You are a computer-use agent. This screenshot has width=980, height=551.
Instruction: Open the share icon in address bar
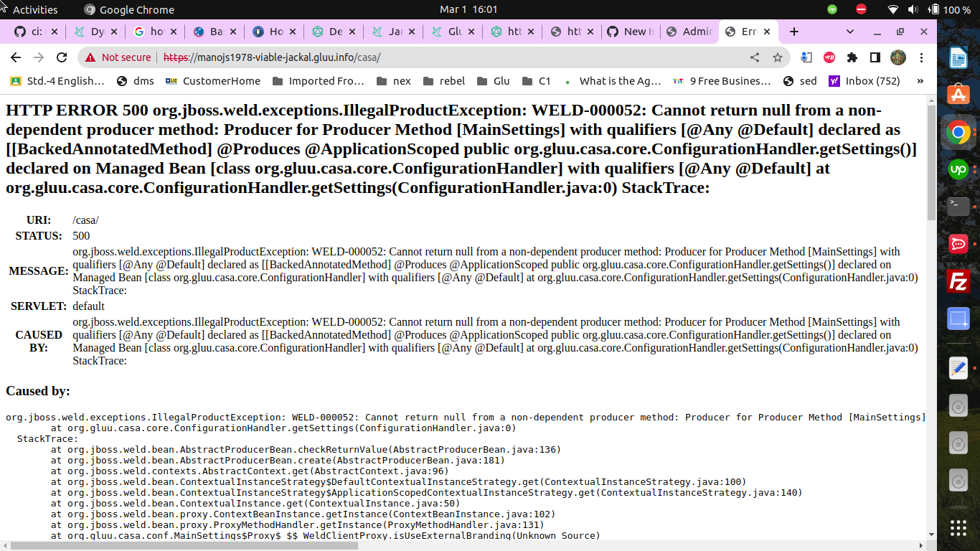click(x=754, y=57)
